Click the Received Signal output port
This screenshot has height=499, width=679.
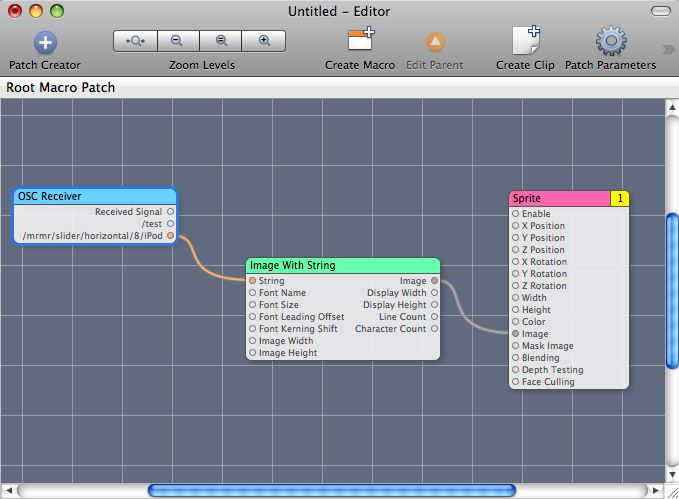click(171, 212)
